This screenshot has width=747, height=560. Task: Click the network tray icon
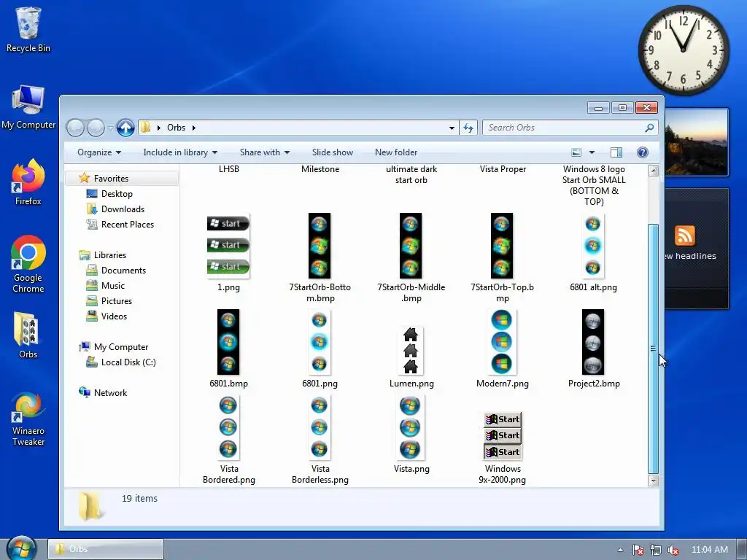click(x=656, y=550)
